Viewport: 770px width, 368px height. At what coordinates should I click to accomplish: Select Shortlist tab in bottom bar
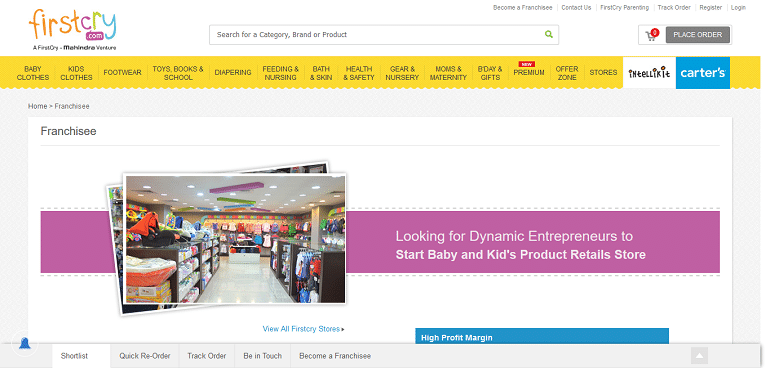[74, 356]
